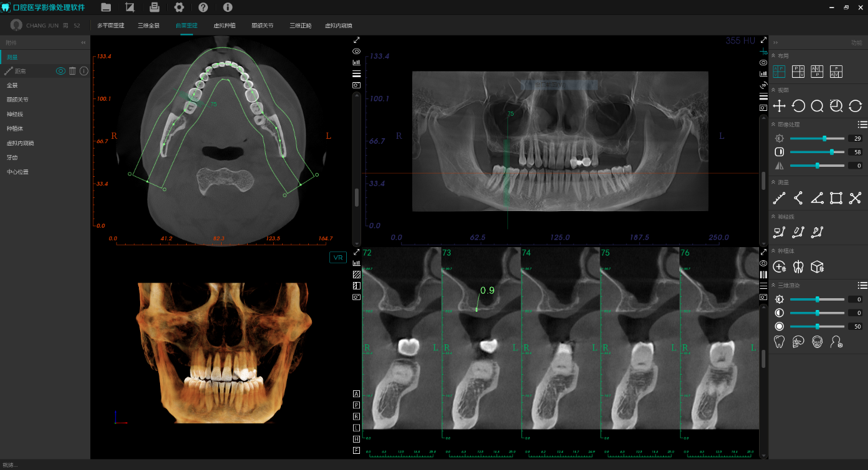This screenshot has height=470, width=868.
Task: Select the tooth 3D render preset
Action: tap(779, 341)
